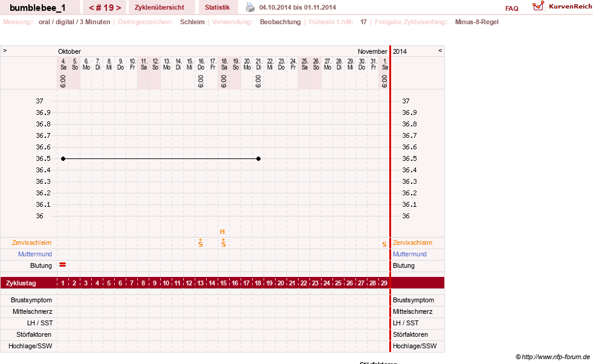This screenshot has width=593, height=364.
Task: Click the 'Beobachtung' Verwendung value
Action: point(280,22)
